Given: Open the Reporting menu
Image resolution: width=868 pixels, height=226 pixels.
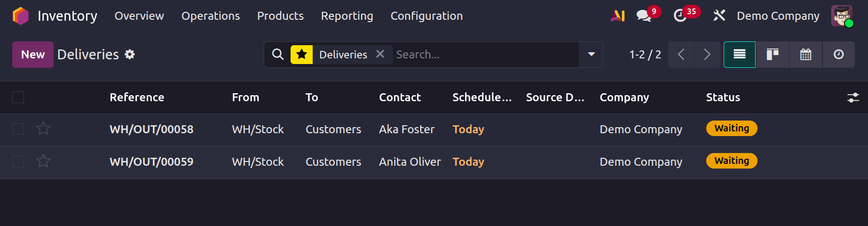Looking at the screenshot, I should (347, 16).
